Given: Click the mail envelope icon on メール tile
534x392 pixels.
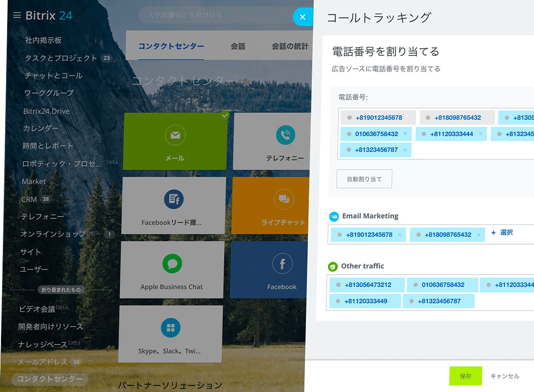Looking at the screenshot, I should pyautogui.click(x=175, y=135).
